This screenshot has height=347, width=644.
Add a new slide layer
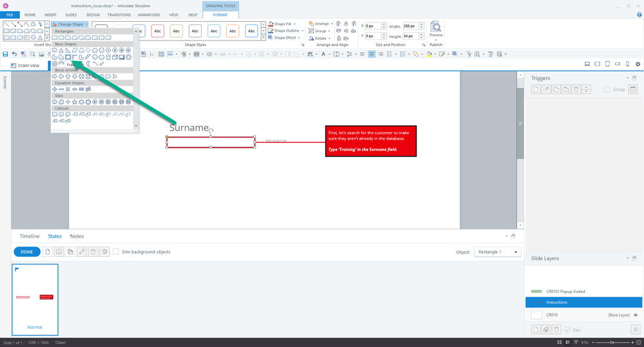536,330
